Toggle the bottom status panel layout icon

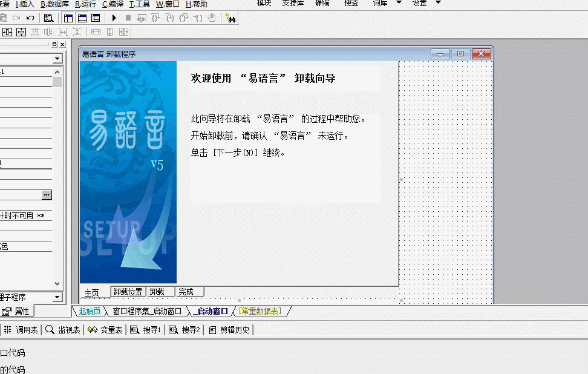tap(82, 18)
